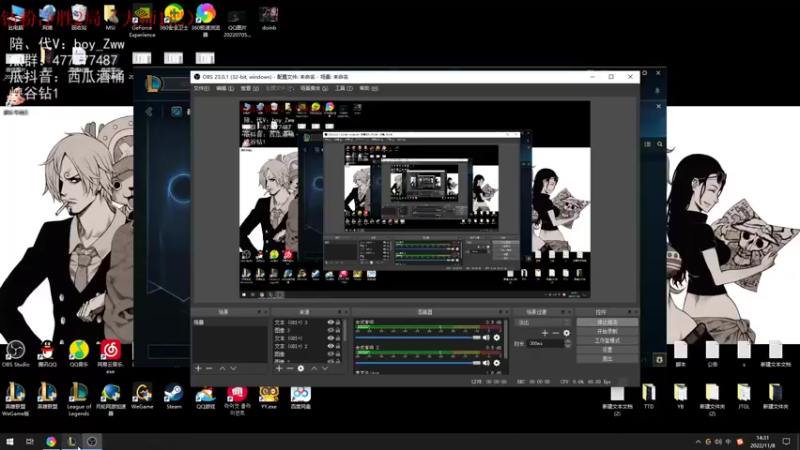Click the transition duration 300ms field

tap(546, 343)
